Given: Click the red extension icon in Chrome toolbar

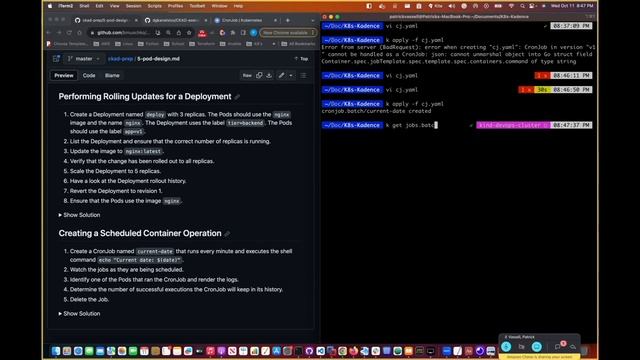Looking at the screenshot, I should click(x=202, y=33).
